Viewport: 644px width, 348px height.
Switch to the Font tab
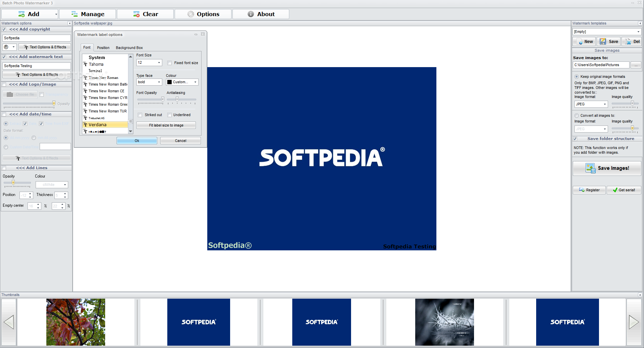[x=87, y=48]
